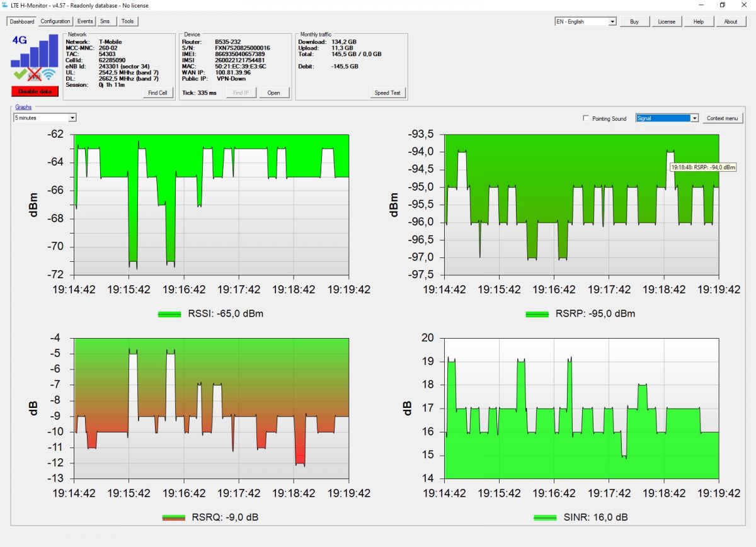Click the RSRP legend color marker
The height and width of the screenshot is (547, 756).
(537, 313)
